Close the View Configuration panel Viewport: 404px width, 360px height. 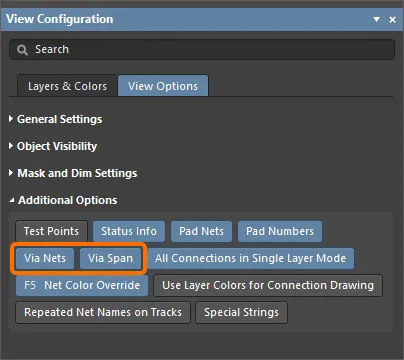(393, 20)
